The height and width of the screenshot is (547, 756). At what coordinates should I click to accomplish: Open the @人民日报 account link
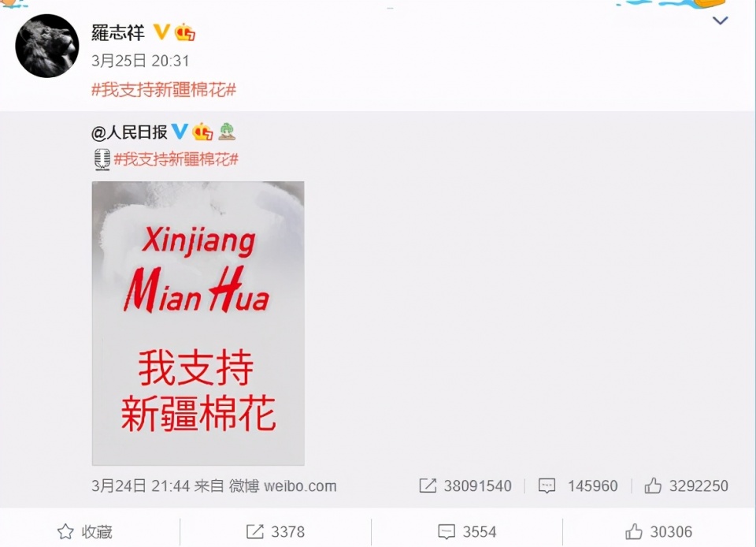129,132
